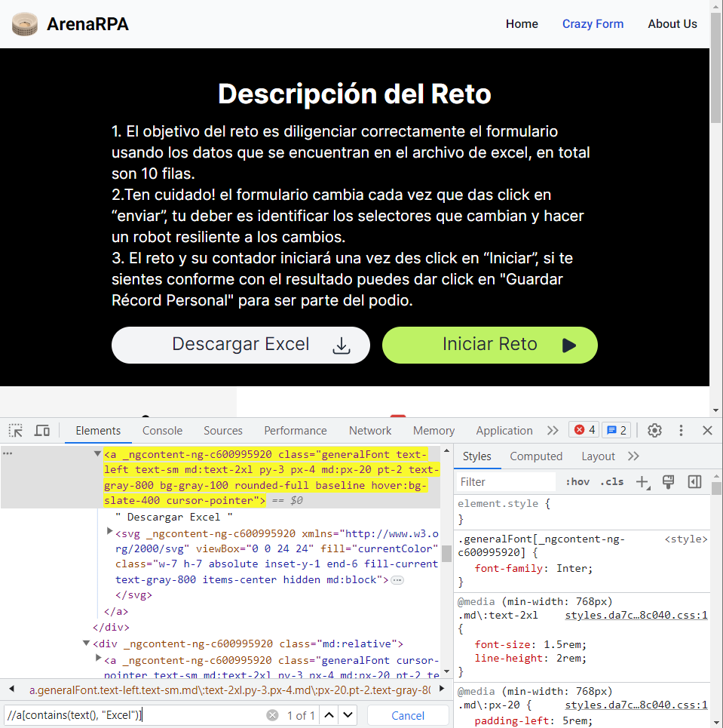Click the rendering emulations paintbrush icon
The width and height of the screenshot is (723, 728).
(668, 481)
